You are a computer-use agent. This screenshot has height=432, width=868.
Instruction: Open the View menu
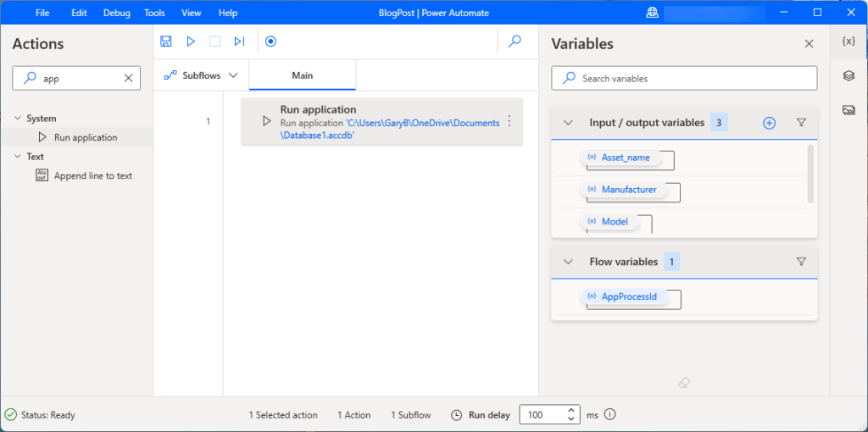click(x=192, y=13)
